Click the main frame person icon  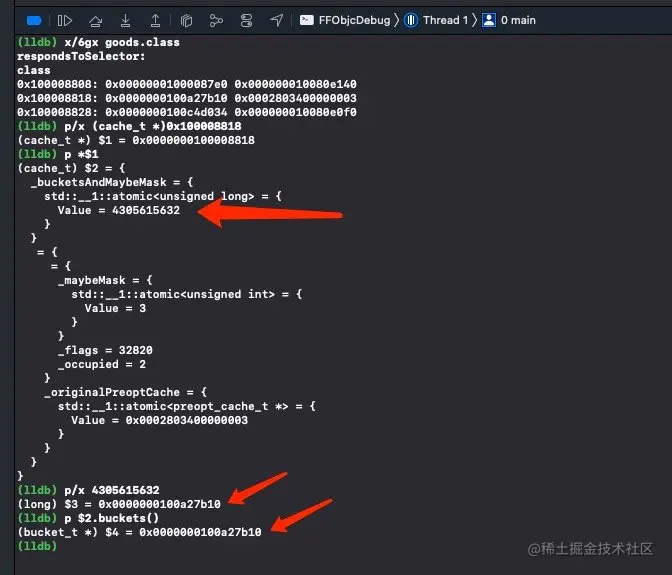(x=489, y=20)
